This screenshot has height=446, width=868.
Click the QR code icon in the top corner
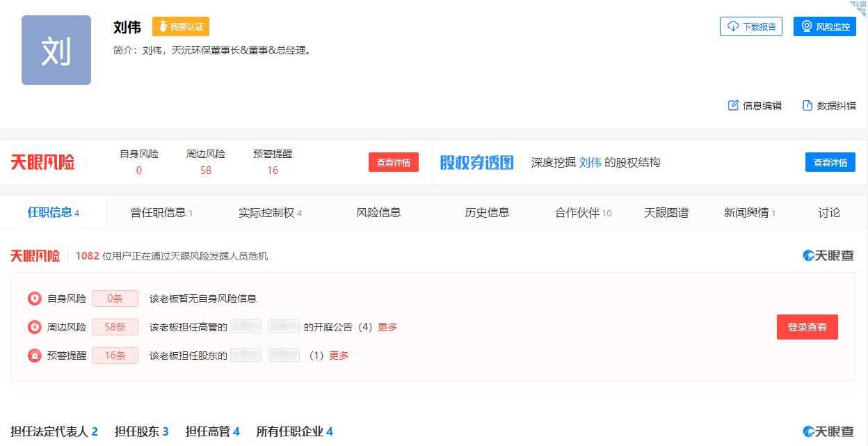859,8
